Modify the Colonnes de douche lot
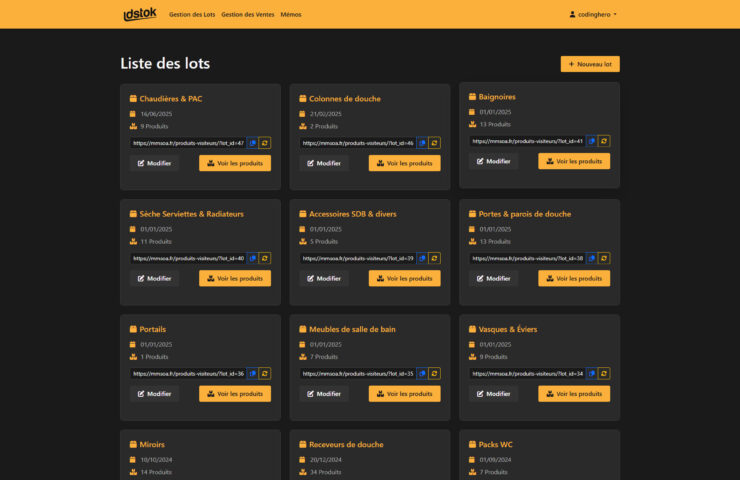Viewport: 740px width, 480px height. pyautogui.click(x=324, y=163)
